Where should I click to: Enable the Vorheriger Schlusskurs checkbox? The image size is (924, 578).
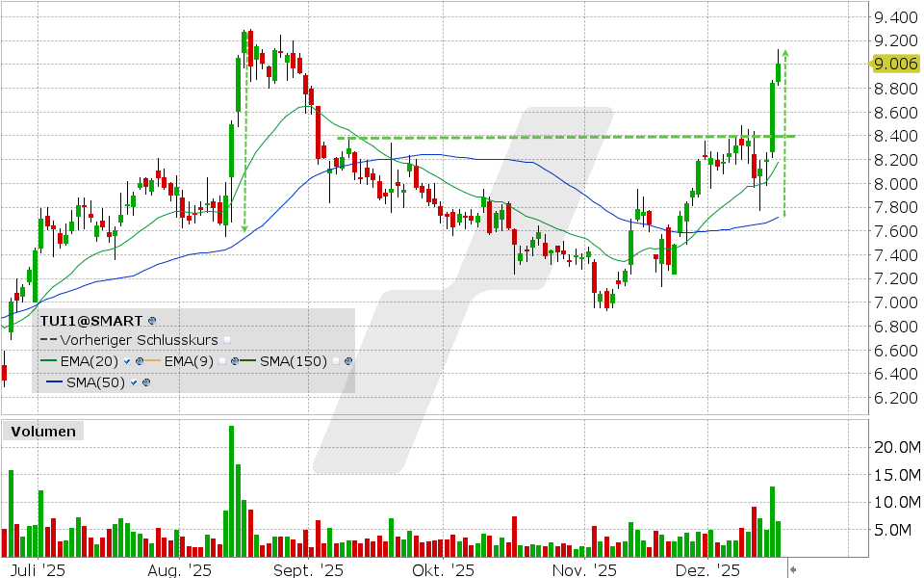pos(227,341)
